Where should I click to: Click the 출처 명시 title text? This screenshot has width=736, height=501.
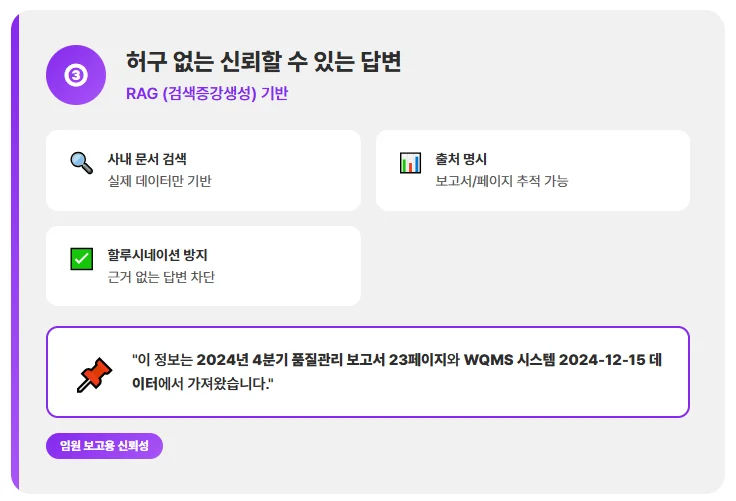[x=461, y=159]
